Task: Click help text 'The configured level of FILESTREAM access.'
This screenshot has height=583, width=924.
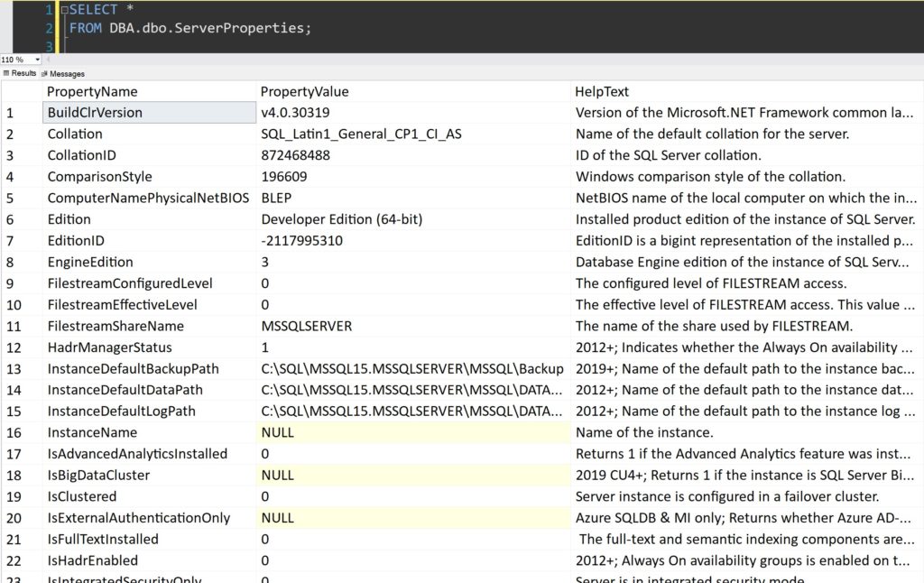Action: [x=711, y=283]
